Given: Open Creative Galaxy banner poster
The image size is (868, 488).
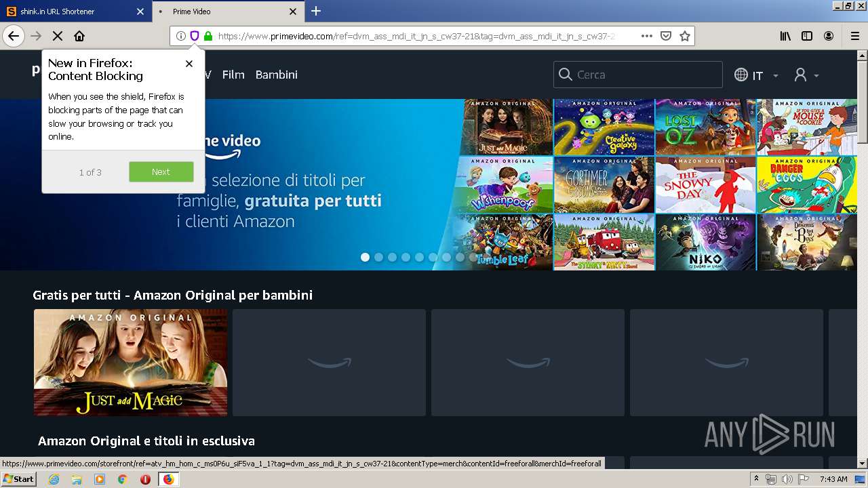Looking at the screenshot, I should pos(604,127).
